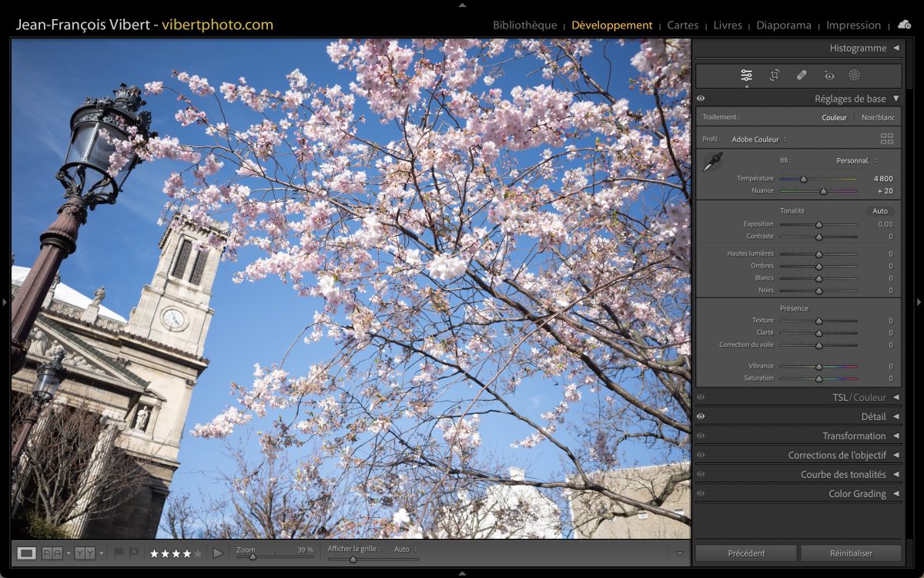The width and height of the screenshot is (924, 578).
Task: Open the Adobe Couleur profile dropdown
Action: 758,139
